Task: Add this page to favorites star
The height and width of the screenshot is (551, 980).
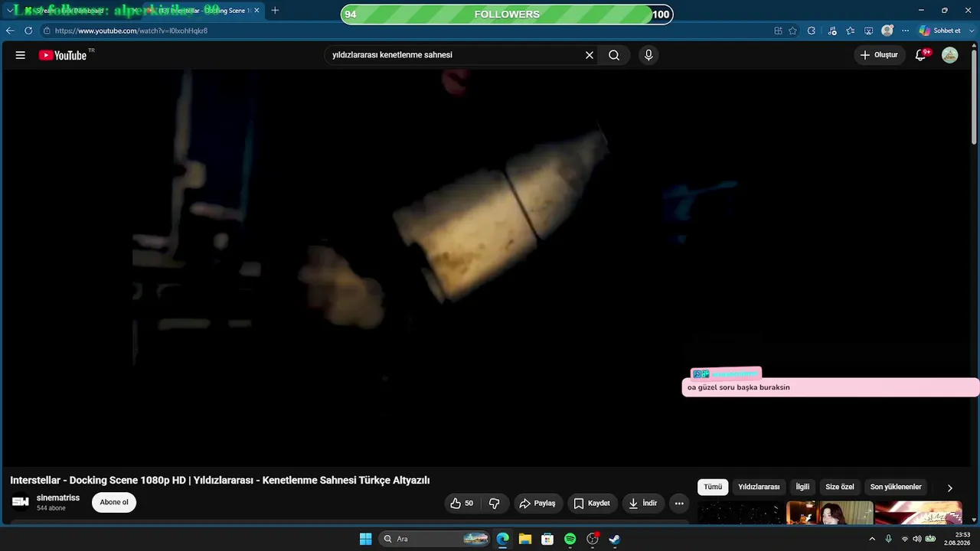Action: (793, 31)
